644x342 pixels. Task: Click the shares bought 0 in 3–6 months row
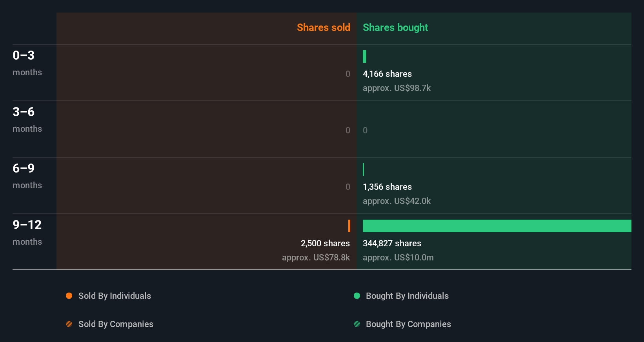(x=365, y=130)
